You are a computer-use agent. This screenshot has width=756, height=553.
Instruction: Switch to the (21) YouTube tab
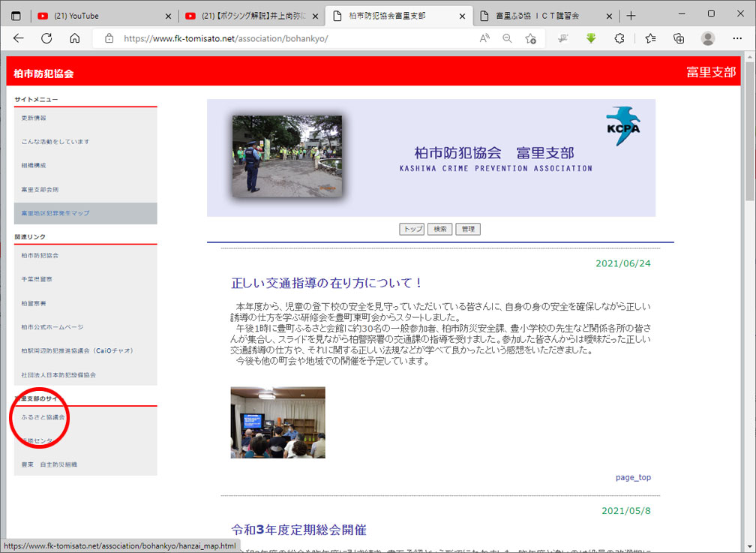[x=103, y=16]
